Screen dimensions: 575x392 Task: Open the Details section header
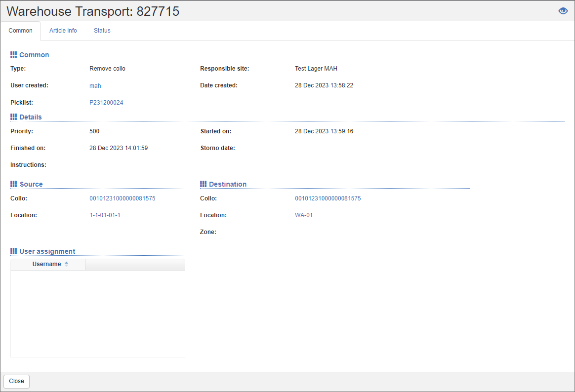coord(32,117)
